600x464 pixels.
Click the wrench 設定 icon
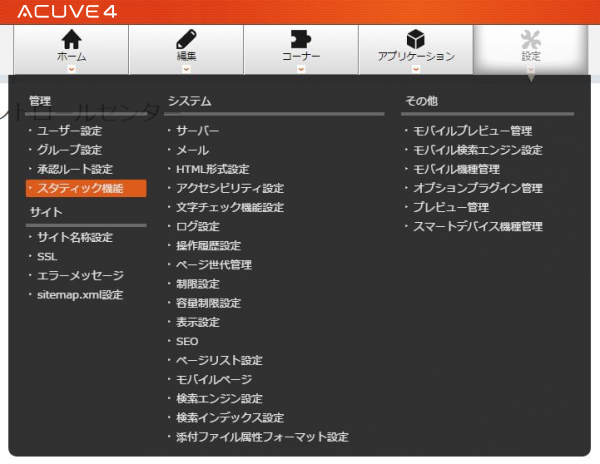530,39
